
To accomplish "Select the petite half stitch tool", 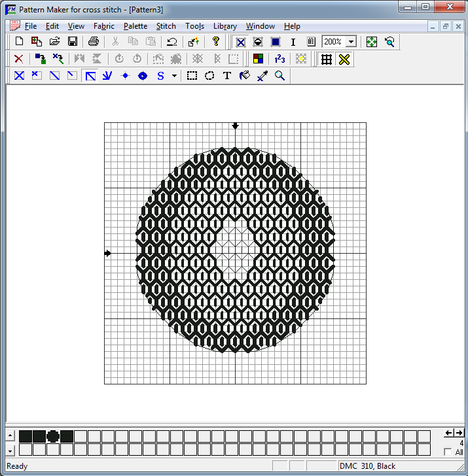I will click(72, 76).
